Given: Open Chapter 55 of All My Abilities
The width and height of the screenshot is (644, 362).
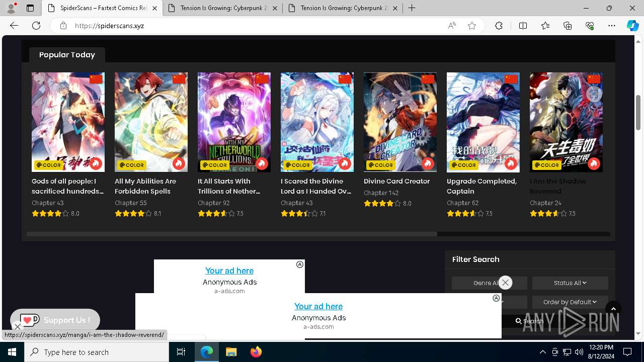Looking at the screenshot, I should pyautogui.click(x=131, y=203).
